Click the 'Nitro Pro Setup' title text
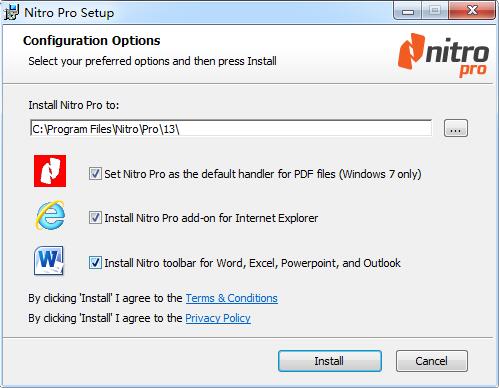 (69, 13)
